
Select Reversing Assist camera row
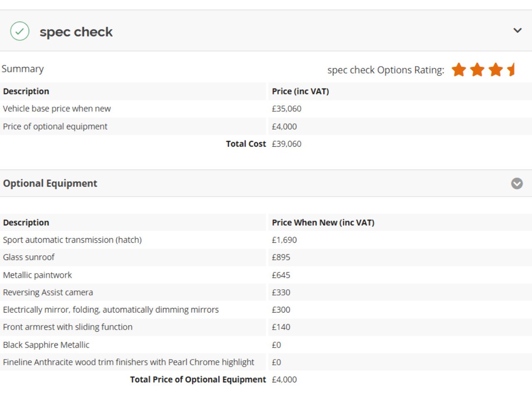pos(266,292)
